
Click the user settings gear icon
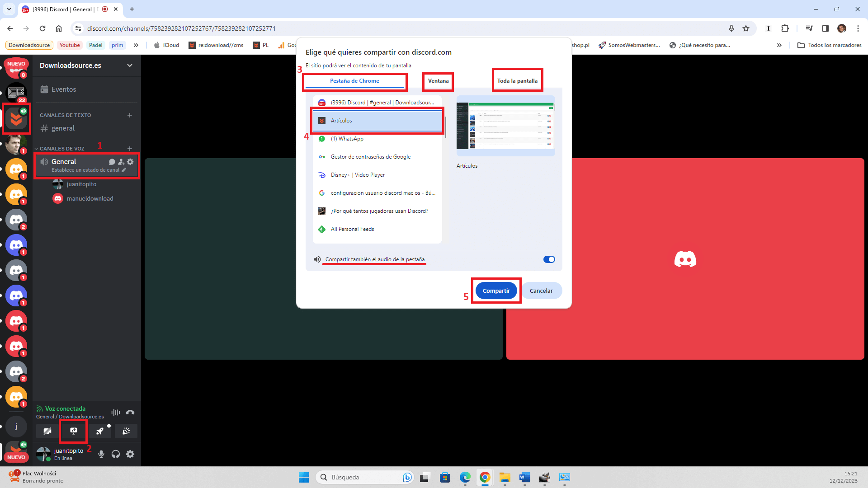click(131, 454)
